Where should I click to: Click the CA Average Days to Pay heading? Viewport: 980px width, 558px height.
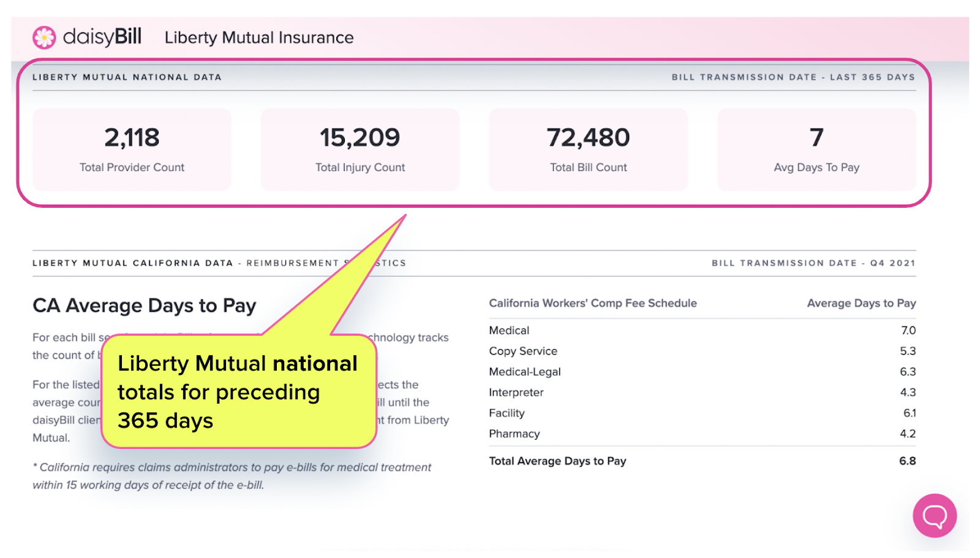[145, 305]
